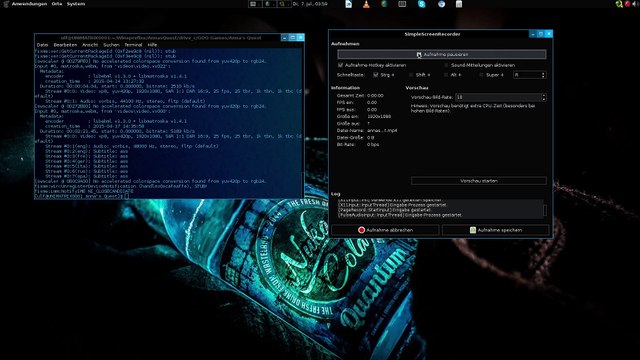640x360 pixels.
Task: Launch VLC from the top panel
Action: click(x=366, y=4)
